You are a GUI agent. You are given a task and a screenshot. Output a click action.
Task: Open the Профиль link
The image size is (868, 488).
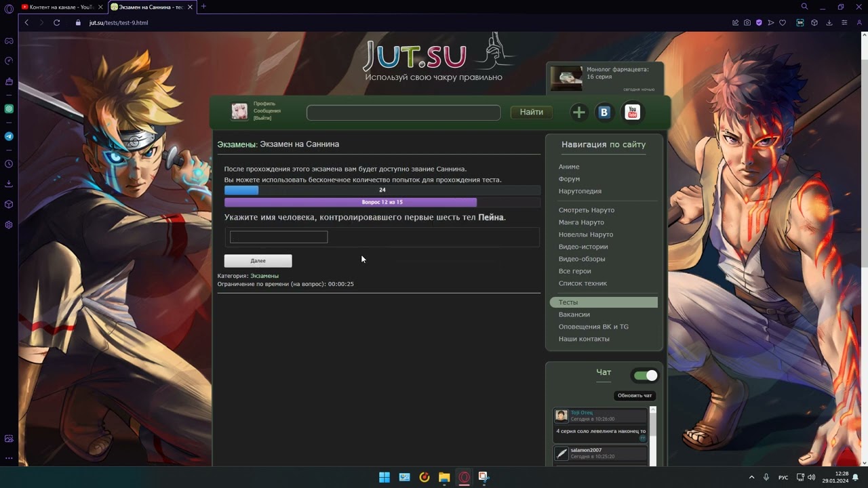click(264, 104)
